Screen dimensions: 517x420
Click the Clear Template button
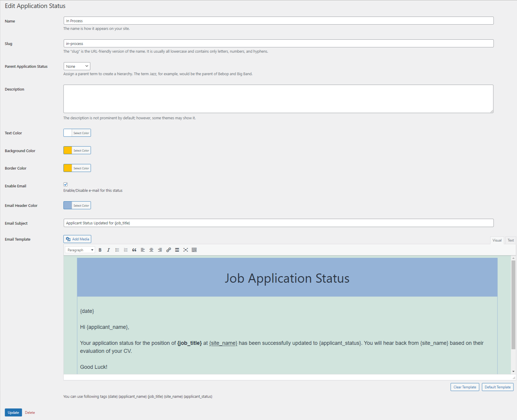tap(464, 387)
